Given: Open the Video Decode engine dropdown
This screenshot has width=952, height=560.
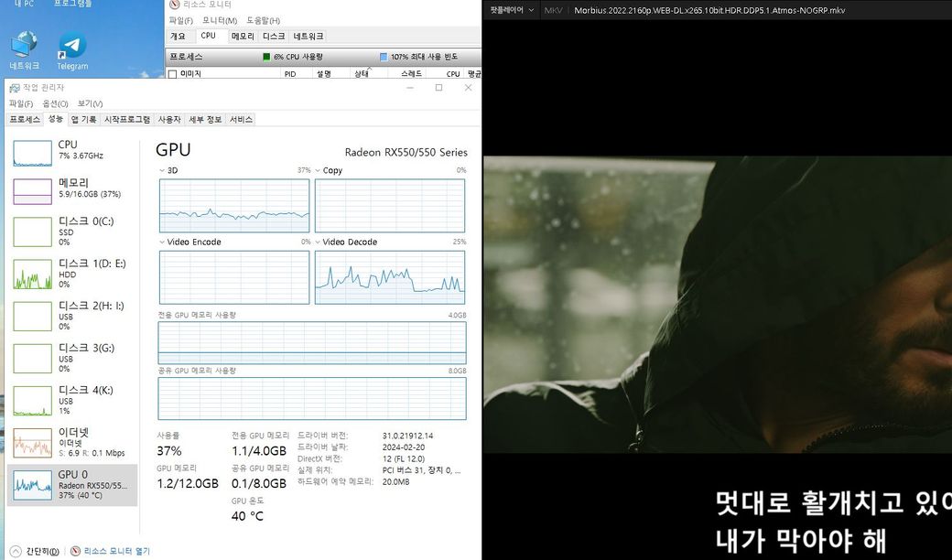Looking at the screenshot, I should pos(319,242).
